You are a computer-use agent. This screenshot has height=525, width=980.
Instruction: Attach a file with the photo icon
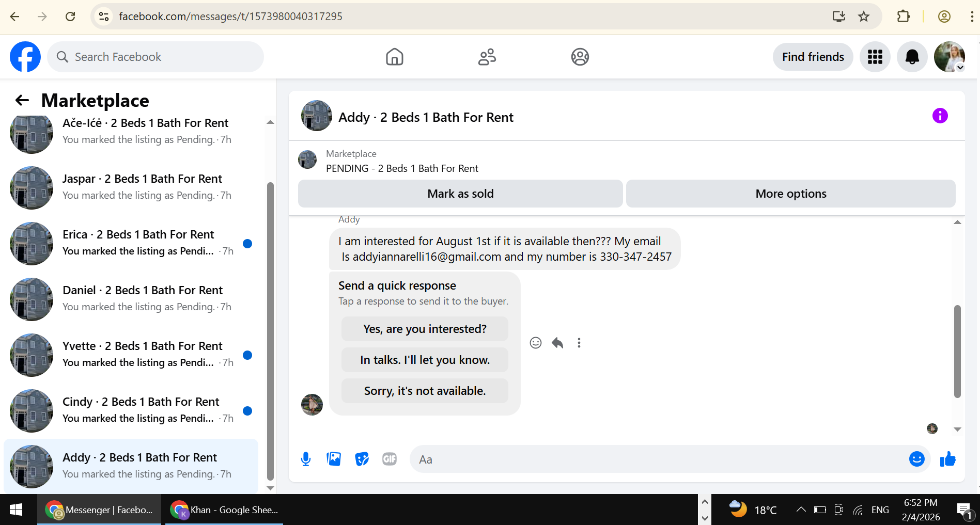point(334,459)
